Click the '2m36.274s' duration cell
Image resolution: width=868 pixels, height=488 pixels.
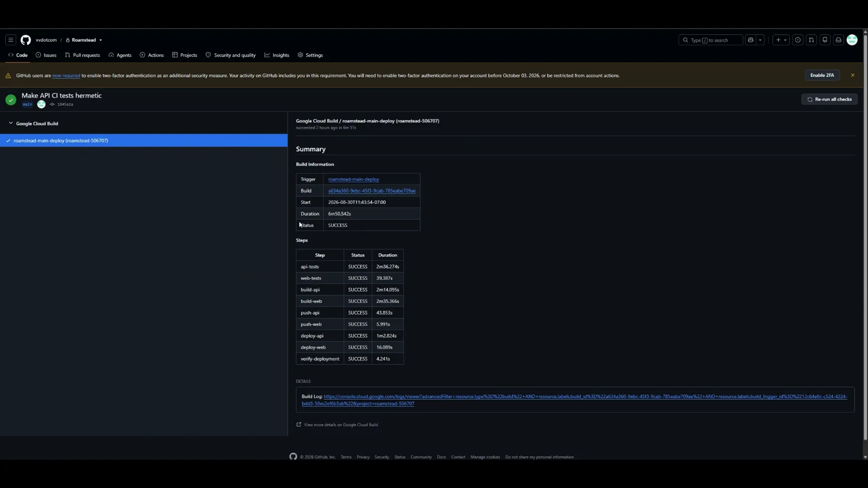(x=388, y=267)
